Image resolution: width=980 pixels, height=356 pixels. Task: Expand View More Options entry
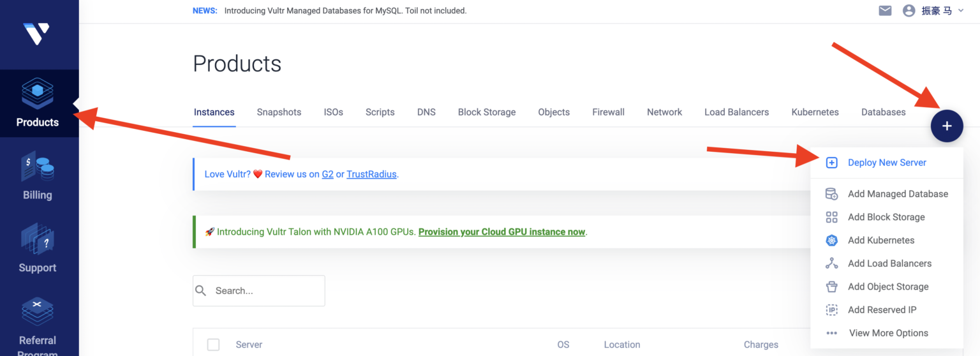[x=888, y=333]
